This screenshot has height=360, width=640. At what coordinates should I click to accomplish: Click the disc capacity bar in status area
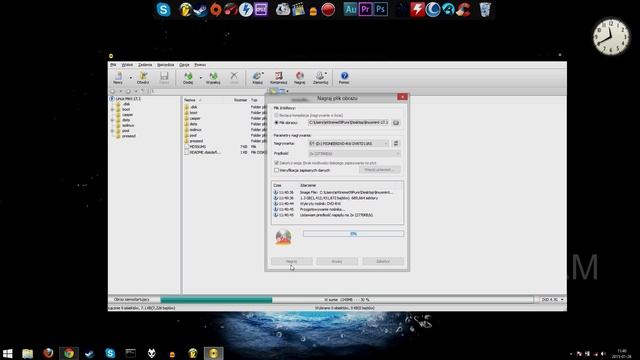pyautogui.click(x=347, y=300)
